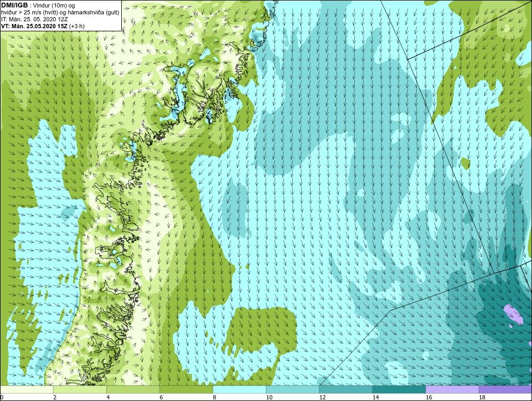Click the legend label '16'
532x401 pixels.
[x=429, y=397]
